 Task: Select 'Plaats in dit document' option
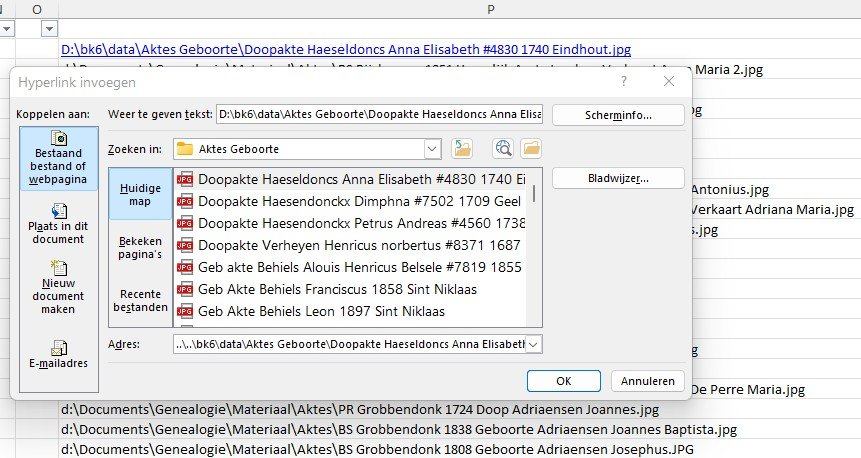(59, 224)
